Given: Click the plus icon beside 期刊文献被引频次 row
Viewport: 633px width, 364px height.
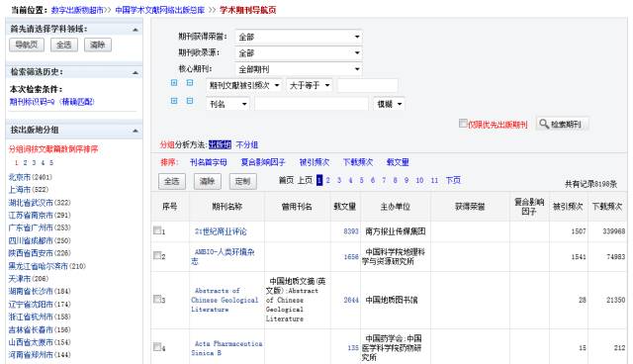Looking at the screenshot, I should (174, 83).
